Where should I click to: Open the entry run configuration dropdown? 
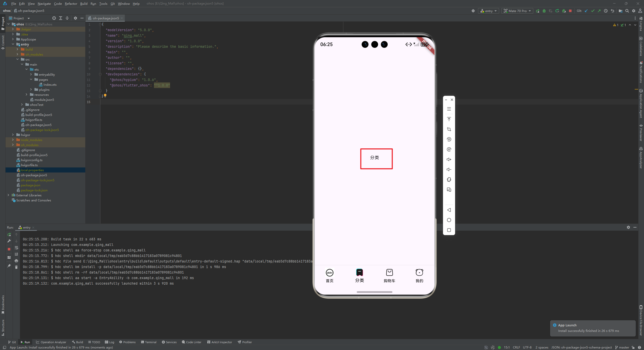coord(489,11)
